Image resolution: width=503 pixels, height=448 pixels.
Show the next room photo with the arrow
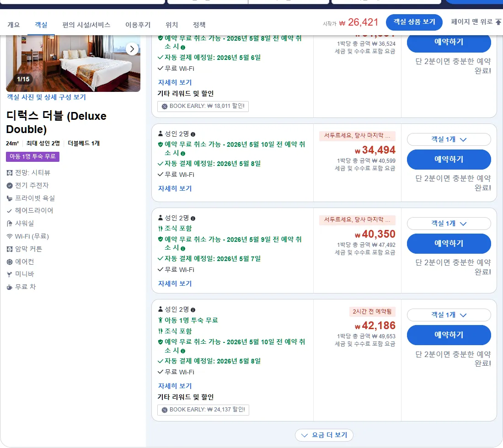[132, 49]
